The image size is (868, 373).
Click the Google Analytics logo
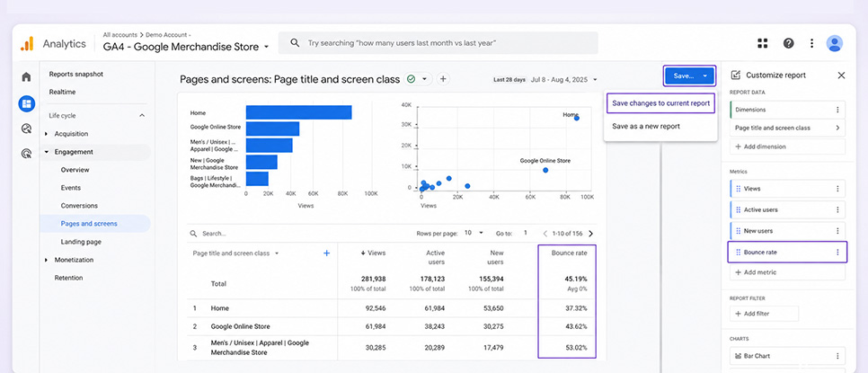tap(27, 44)
